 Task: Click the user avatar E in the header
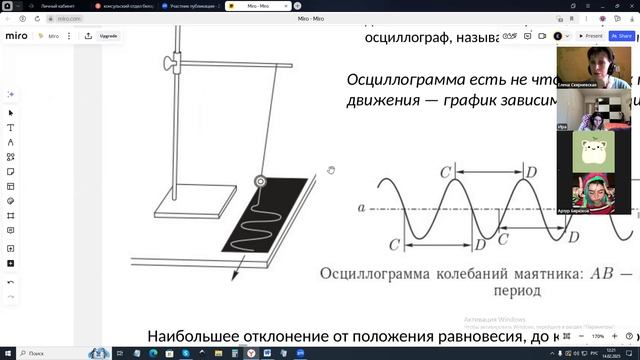click(558, 36)
